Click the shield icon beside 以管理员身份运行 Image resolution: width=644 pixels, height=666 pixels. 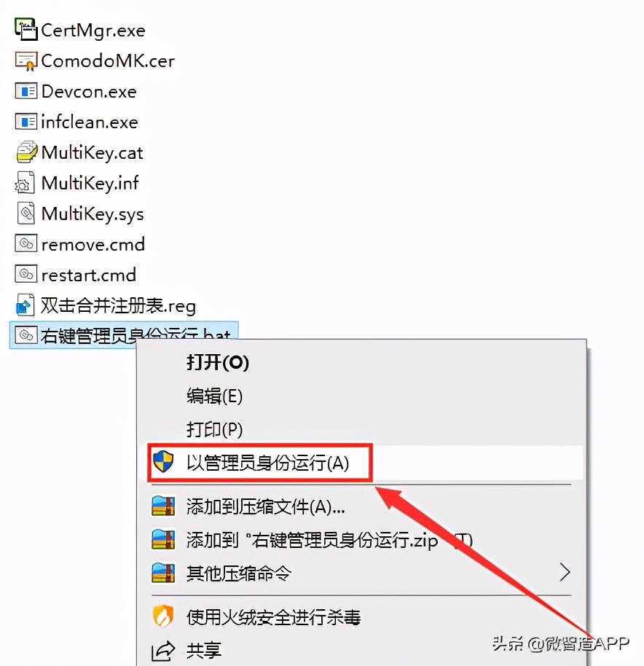(163, 462)
